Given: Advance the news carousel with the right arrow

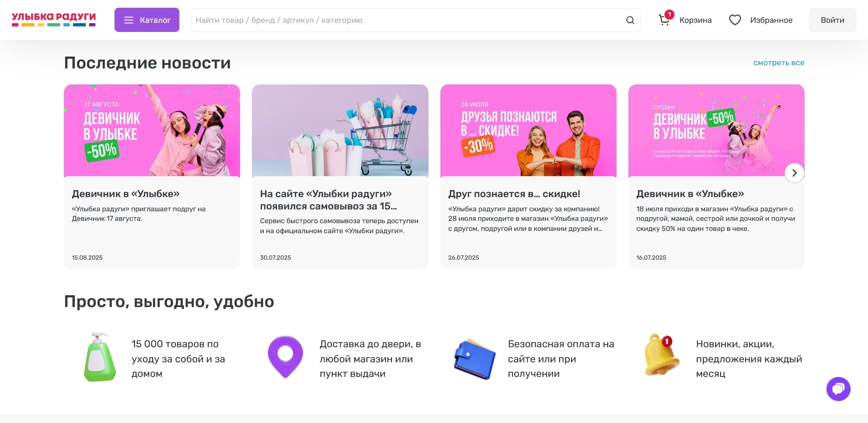Looking at the screenshot, I should (x=794, y=173).
